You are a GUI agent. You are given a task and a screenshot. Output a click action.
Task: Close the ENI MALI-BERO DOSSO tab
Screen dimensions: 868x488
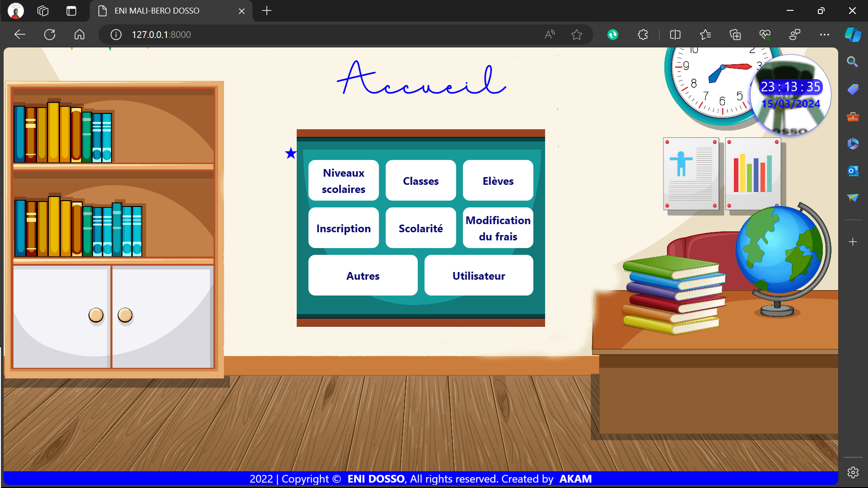(242, 11)
